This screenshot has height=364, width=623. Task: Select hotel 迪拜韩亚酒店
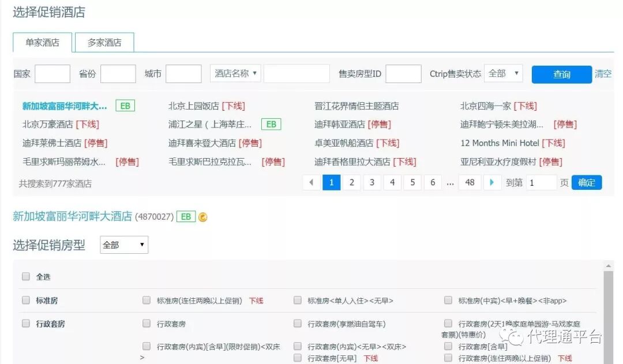point(340,125)
